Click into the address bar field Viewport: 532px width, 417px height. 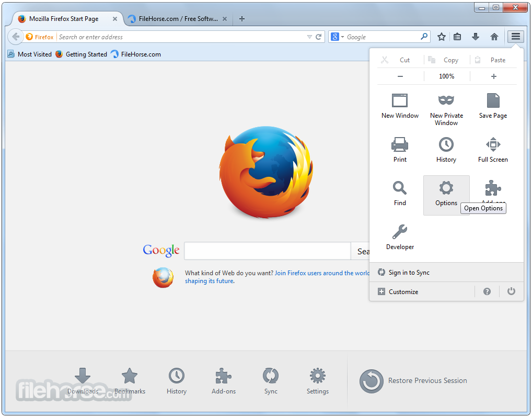[x=181, y=37]
